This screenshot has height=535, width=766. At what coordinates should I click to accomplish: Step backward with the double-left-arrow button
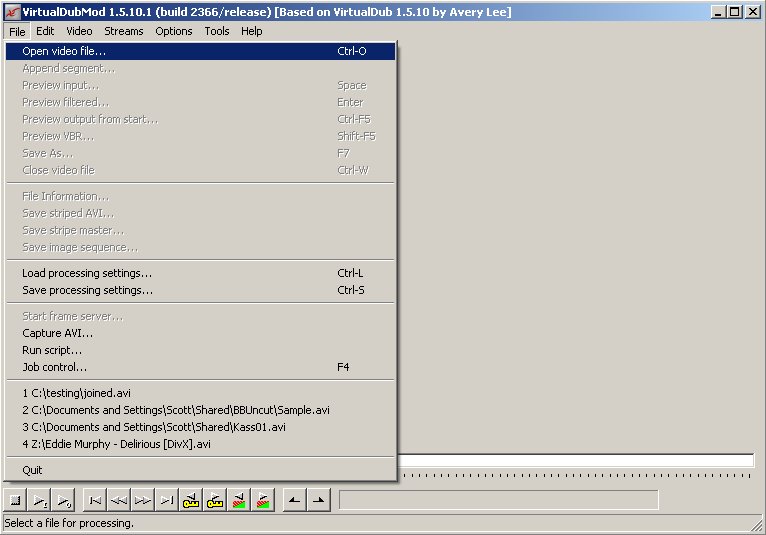click(119, 500)
